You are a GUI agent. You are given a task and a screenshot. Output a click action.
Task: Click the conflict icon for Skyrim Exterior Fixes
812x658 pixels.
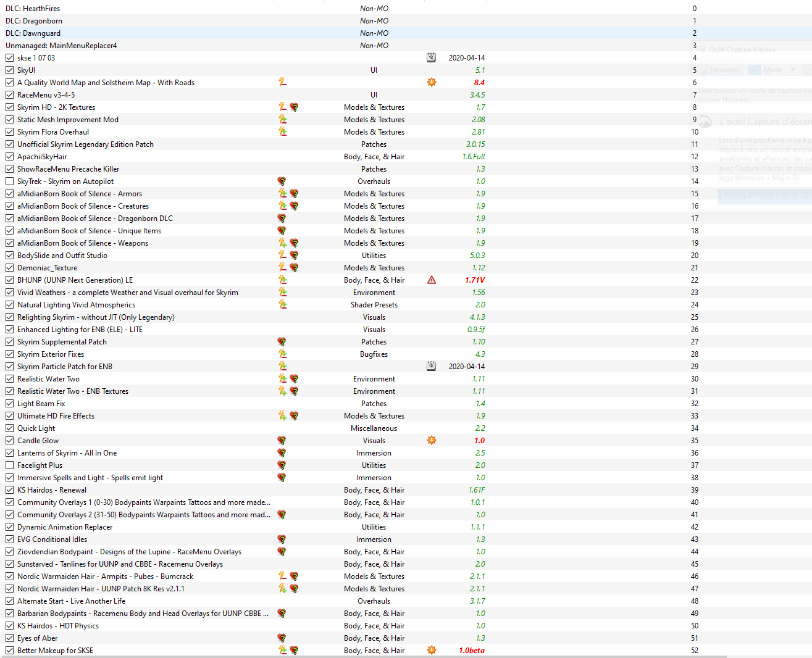(282, 354)
